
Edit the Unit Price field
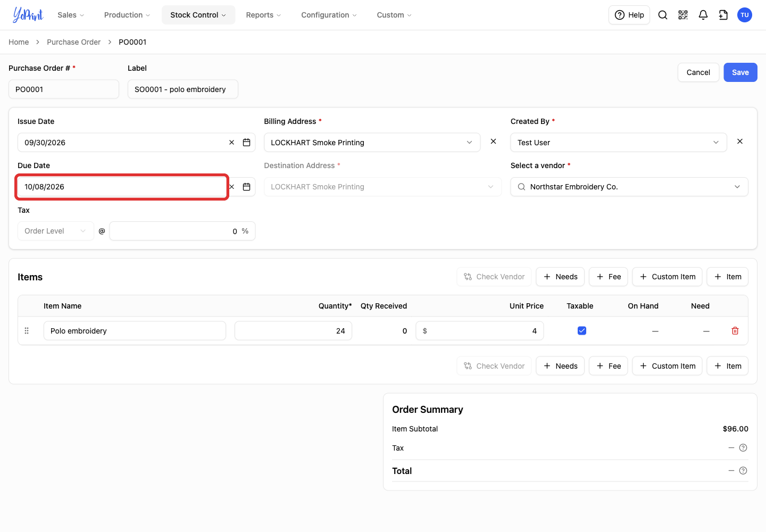pos(480,331)
